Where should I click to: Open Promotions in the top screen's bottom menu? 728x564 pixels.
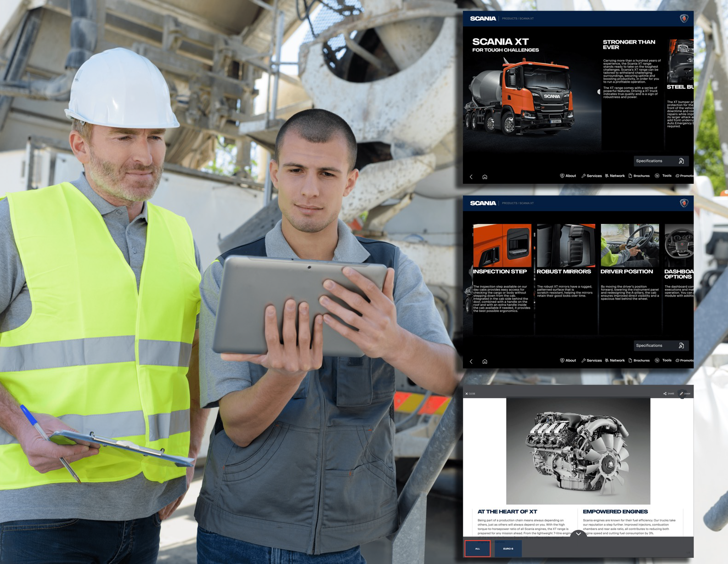tap(684, 176)
